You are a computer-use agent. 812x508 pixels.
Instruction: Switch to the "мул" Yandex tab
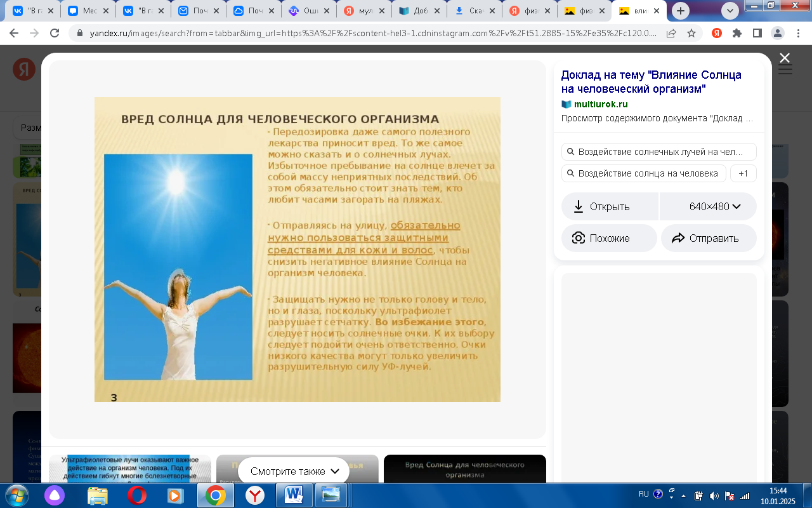click(365, 11)
